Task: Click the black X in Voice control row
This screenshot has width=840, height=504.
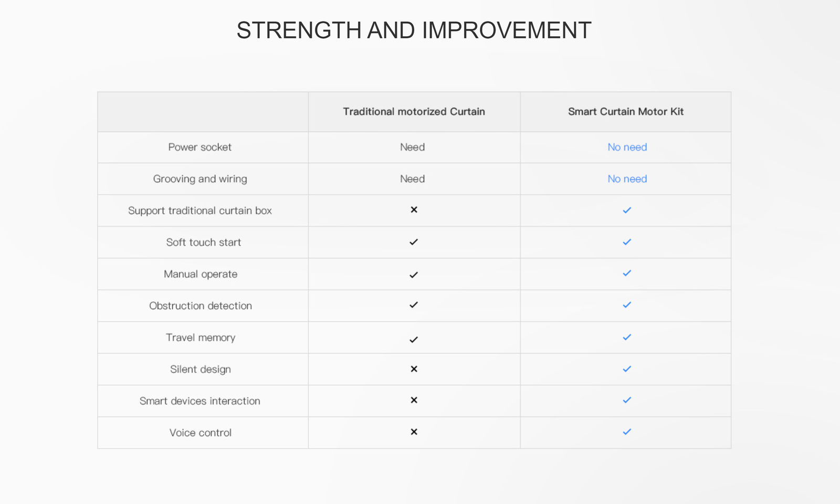Action: [414, 432]
